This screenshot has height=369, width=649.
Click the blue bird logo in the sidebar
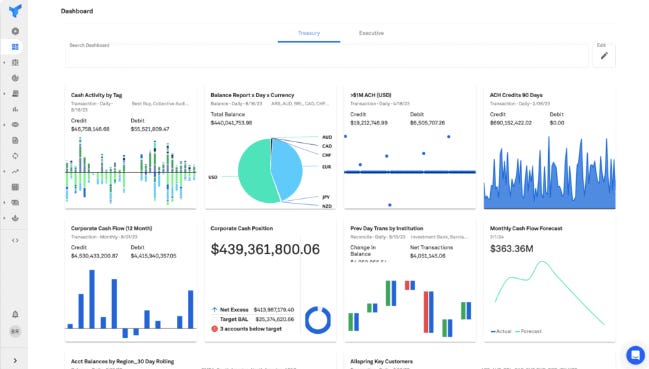point(15,11)
